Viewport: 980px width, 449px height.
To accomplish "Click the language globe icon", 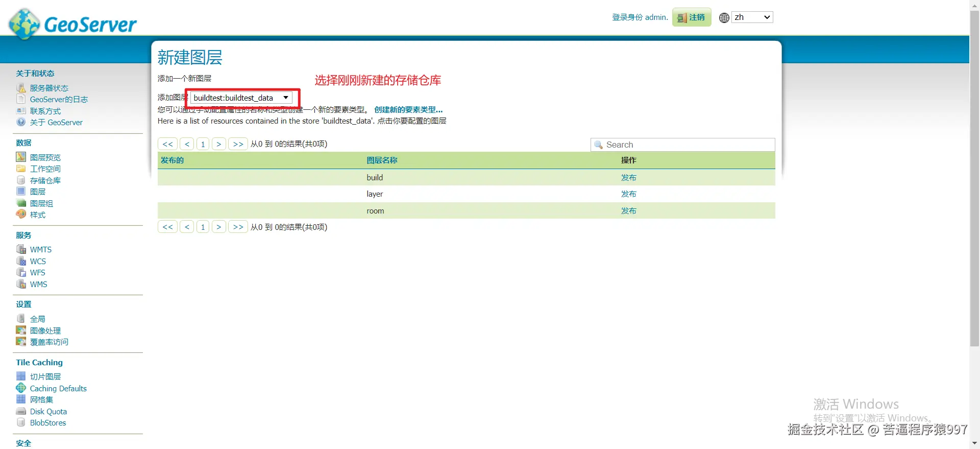I will coord(724,18).
